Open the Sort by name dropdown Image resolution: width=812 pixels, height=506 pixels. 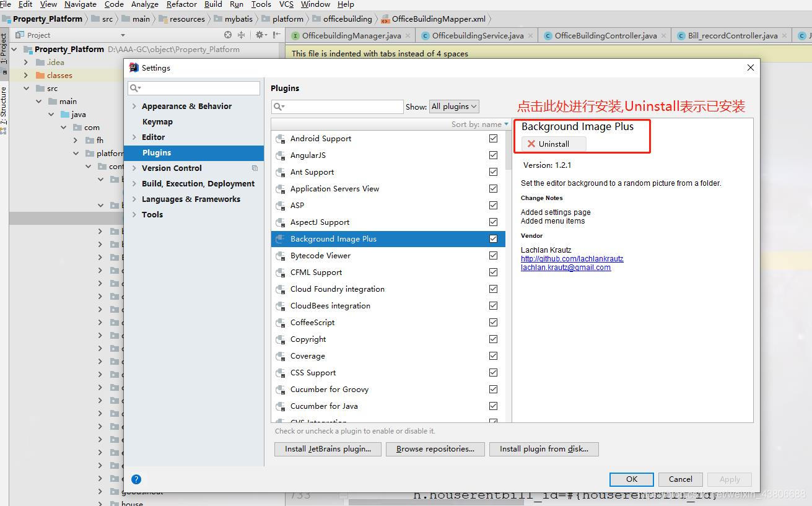click(x=480, y=124)
